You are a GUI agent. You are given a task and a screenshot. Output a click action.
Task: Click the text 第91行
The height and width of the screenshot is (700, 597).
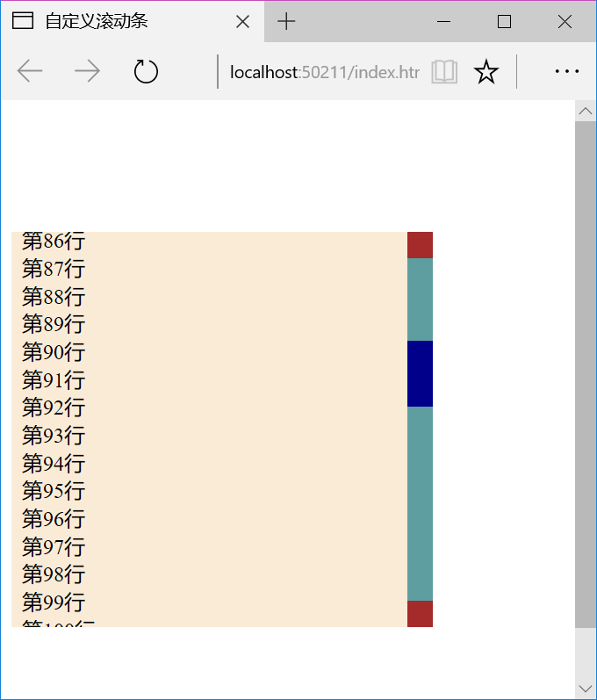(54, 380)
